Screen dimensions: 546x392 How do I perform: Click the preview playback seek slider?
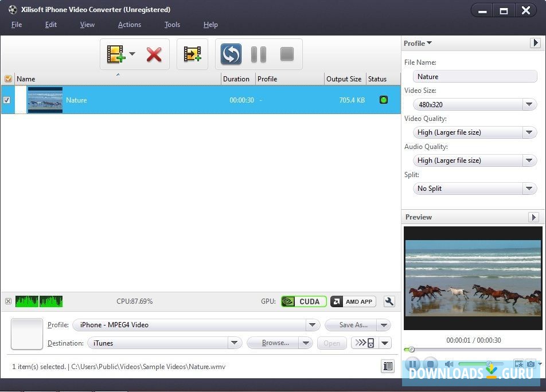[473, 349]
